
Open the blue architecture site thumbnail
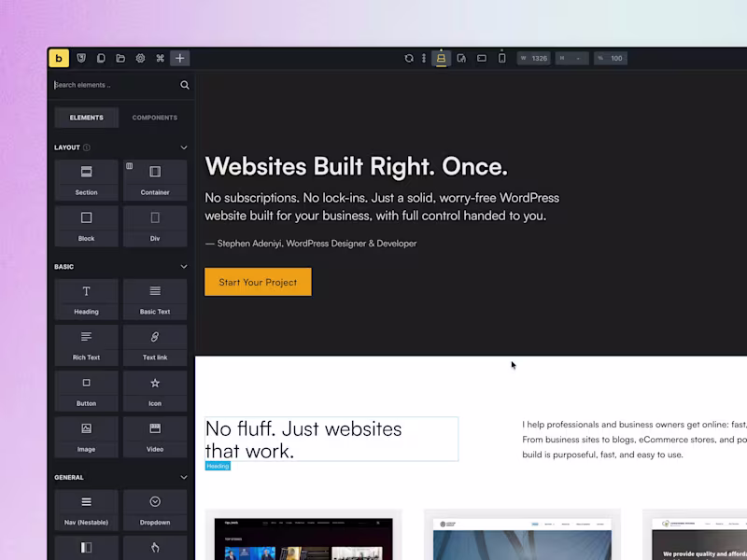[522, 539]
